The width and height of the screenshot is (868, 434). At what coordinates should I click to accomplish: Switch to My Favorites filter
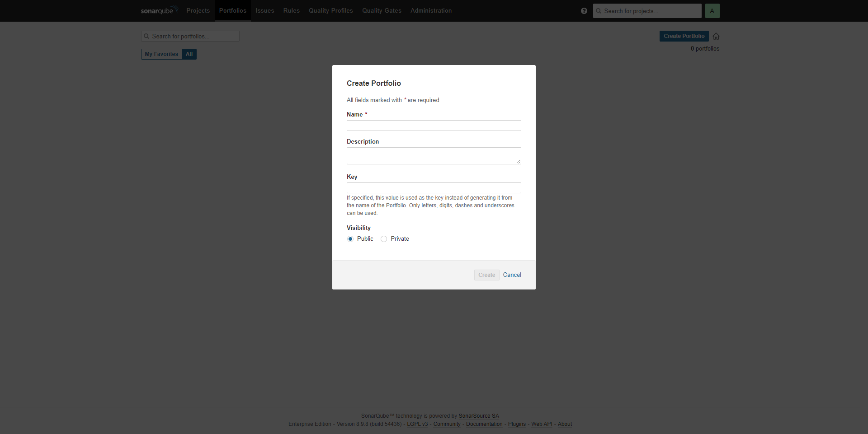click(161, 54)
